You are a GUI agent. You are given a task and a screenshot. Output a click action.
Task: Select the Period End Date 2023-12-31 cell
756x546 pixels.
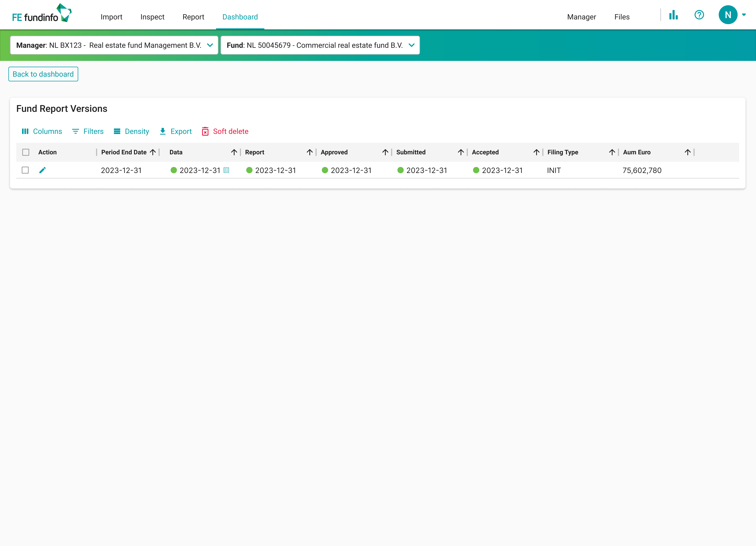[121, 170]
